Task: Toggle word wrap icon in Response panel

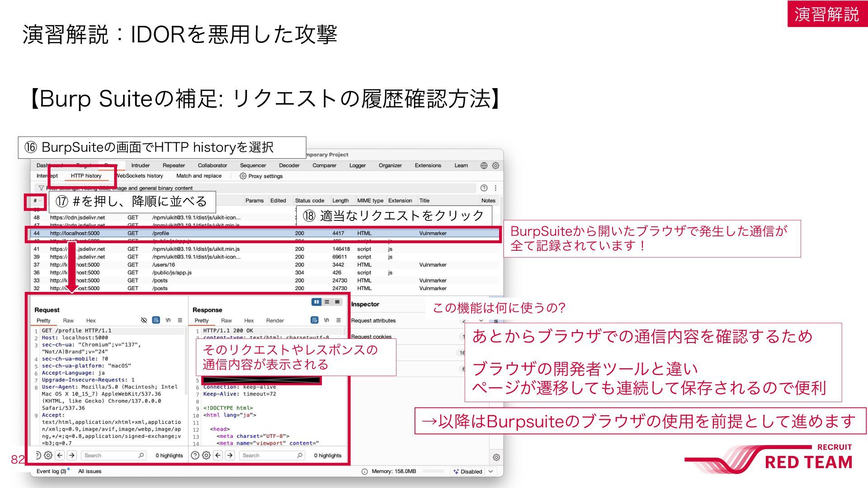Action: point(315,320)
